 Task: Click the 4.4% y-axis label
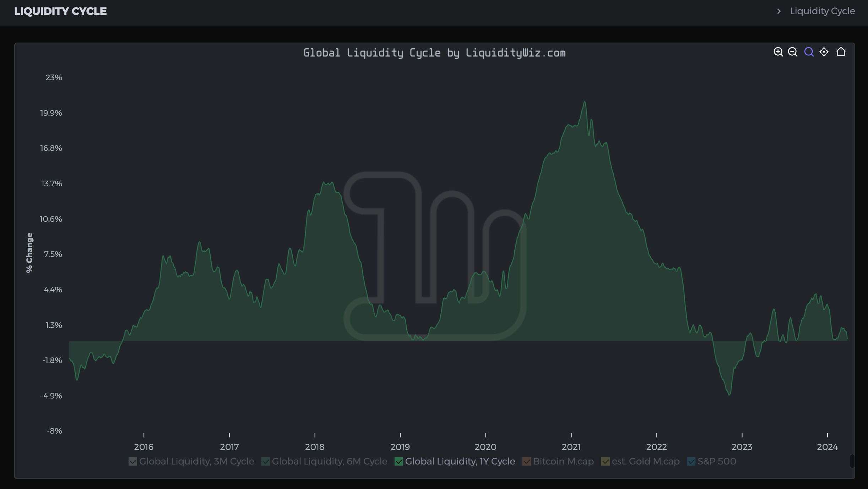(53, 290)
